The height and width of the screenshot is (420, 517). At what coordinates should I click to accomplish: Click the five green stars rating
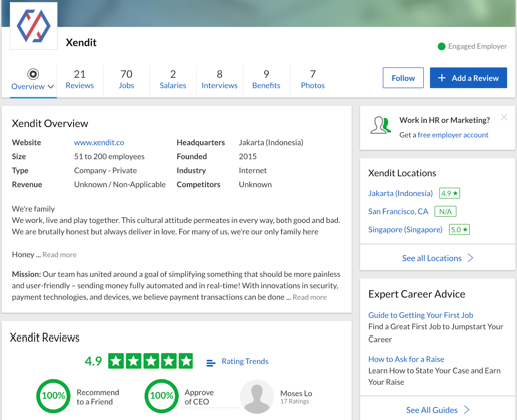(151, 361)
